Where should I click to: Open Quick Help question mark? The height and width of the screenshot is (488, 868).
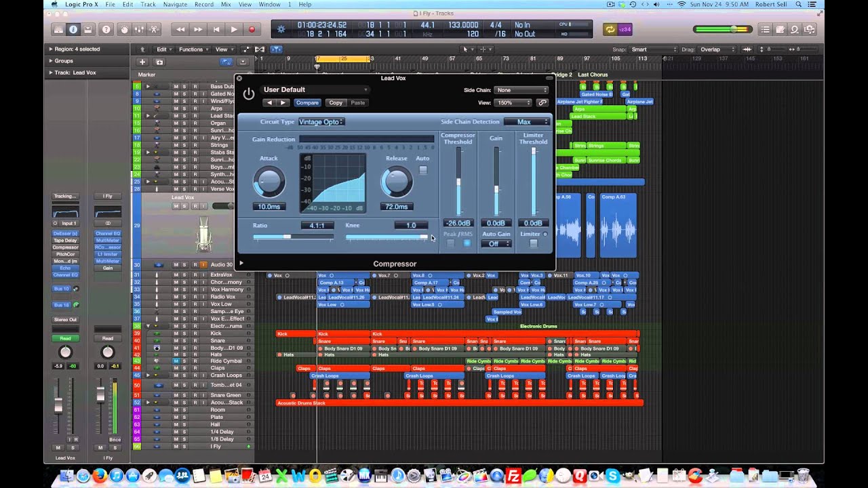click(106, 29)
